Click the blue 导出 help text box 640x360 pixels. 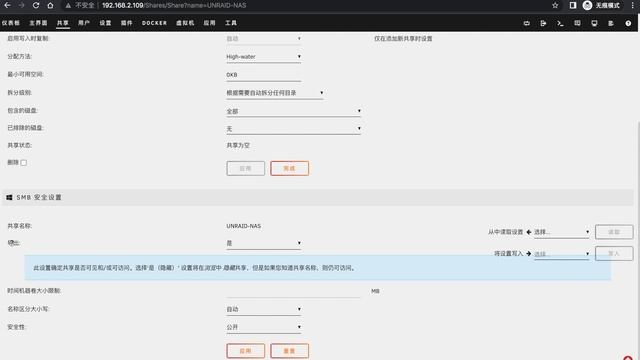pyautogui.click(x=318, y=268)
